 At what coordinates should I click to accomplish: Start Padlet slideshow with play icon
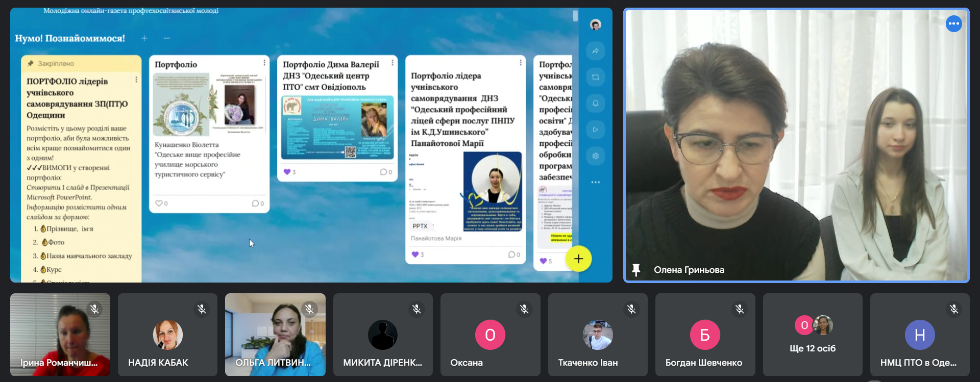(595, 130)
